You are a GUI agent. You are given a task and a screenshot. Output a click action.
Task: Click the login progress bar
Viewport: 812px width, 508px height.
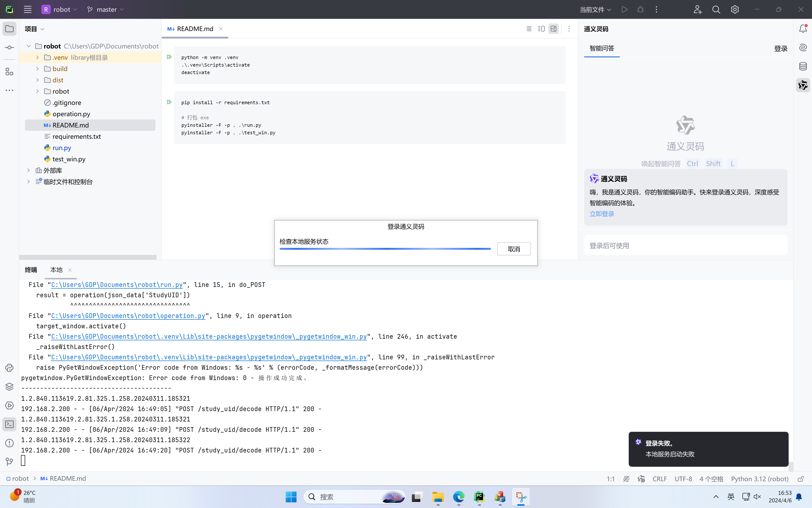click(x=385, y=249)
